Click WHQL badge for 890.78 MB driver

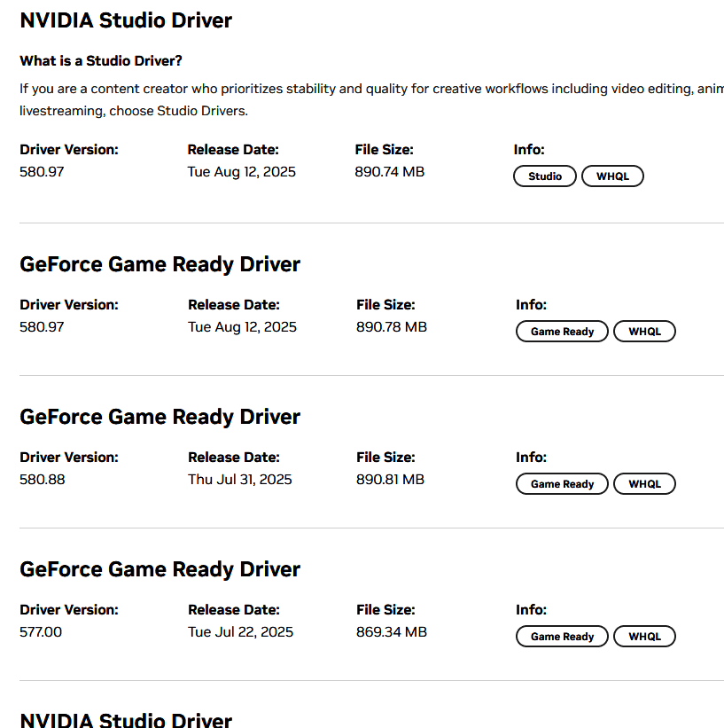[x=644, y=332]
